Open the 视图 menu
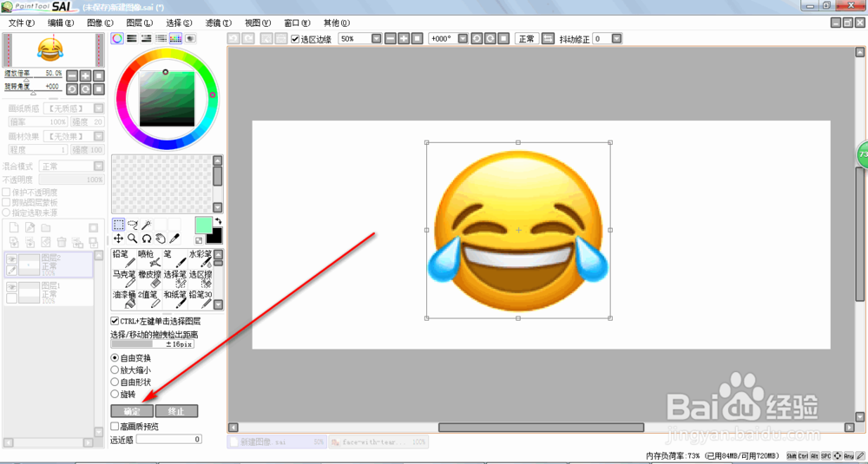The image size is (868, 464). tap(258, 23)
